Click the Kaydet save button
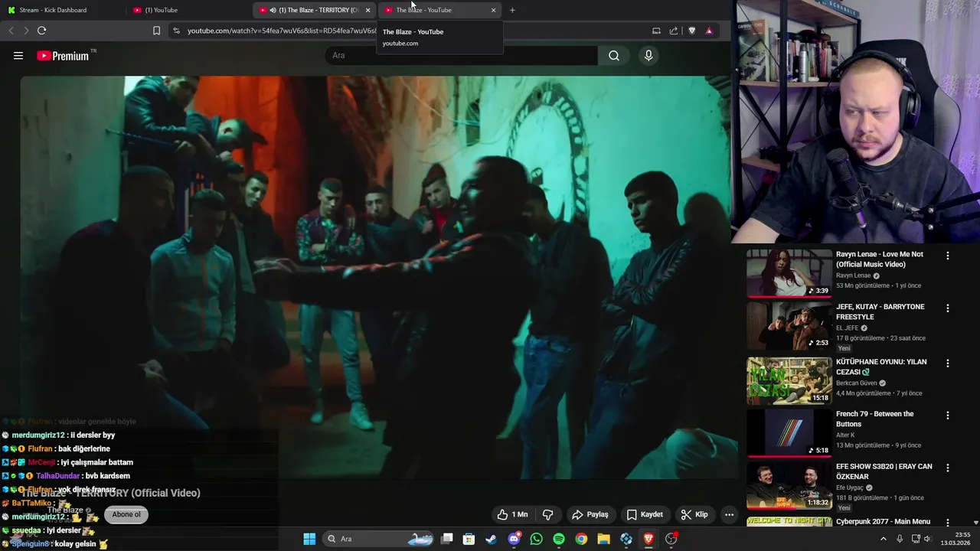The image size is (980, 551). click(645, 515)
